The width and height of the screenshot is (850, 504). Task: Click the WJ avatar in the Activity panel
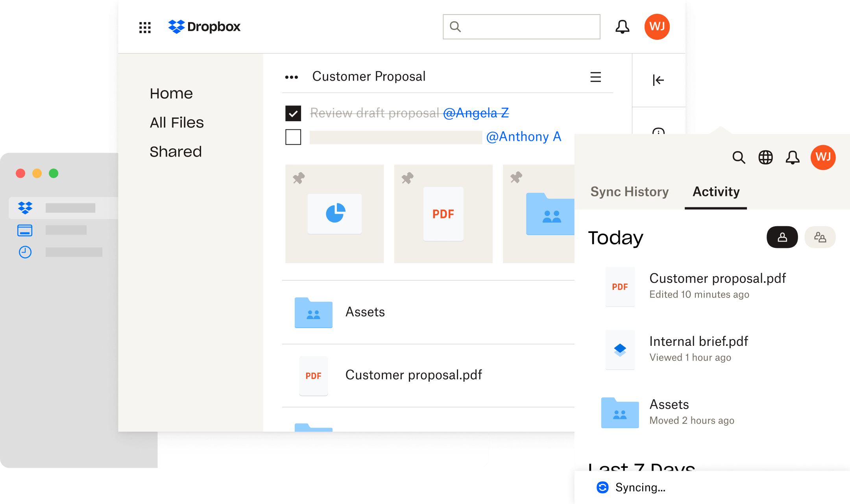[x=823, y=157]
